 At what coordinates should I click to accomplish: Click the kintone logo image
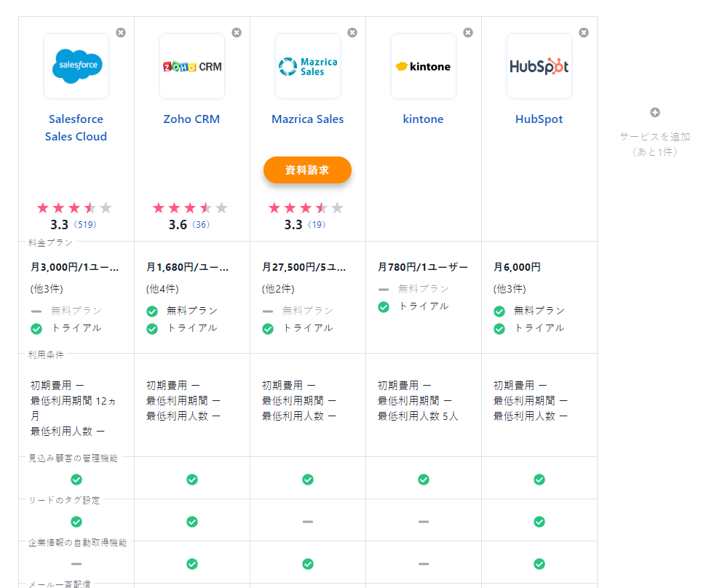[424, 66]
